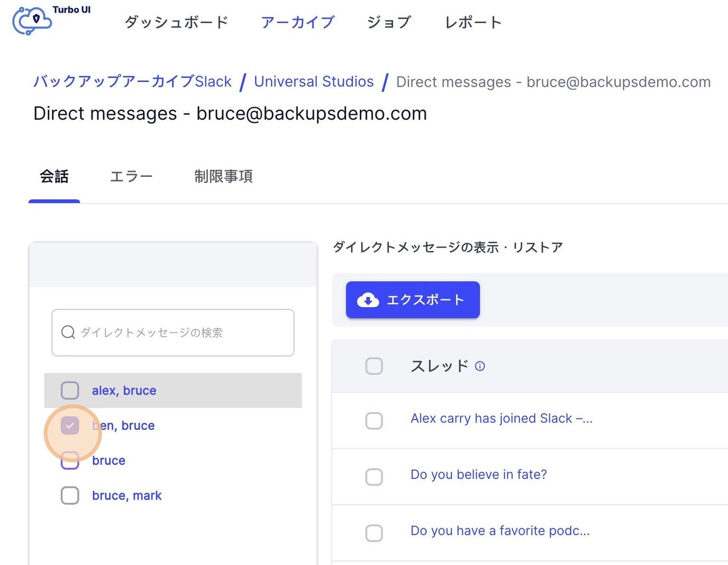The width and height of the screenshot is (728, 565).
Task: Click the magnifying glass search icon
Action: 68,333
